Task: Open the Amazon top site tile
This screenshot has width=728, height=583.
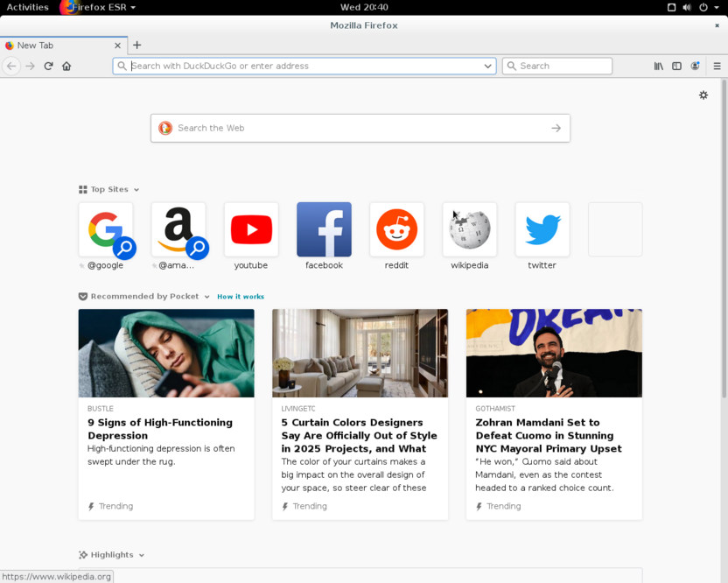Action: tap(178, 229)
